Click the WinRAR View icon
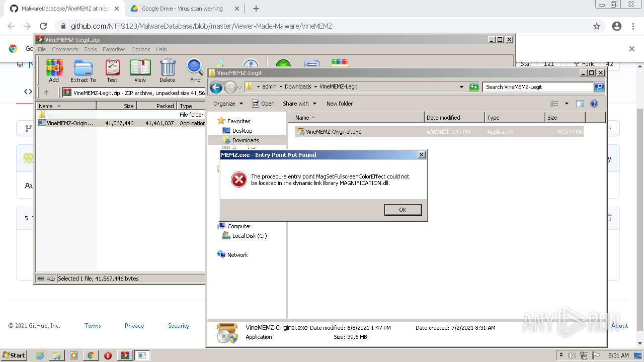This screenshot has height=362, width=644. (x=140, y=70)
